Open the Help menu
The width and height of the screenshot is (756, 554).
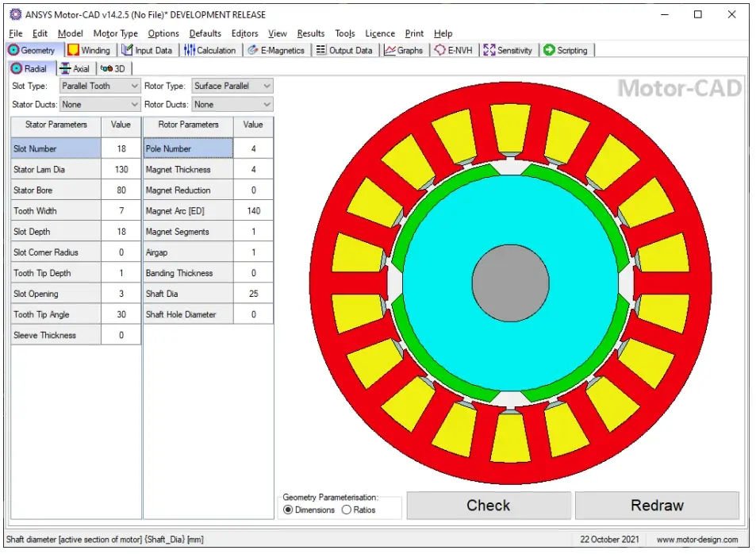[x=443, y=33]
